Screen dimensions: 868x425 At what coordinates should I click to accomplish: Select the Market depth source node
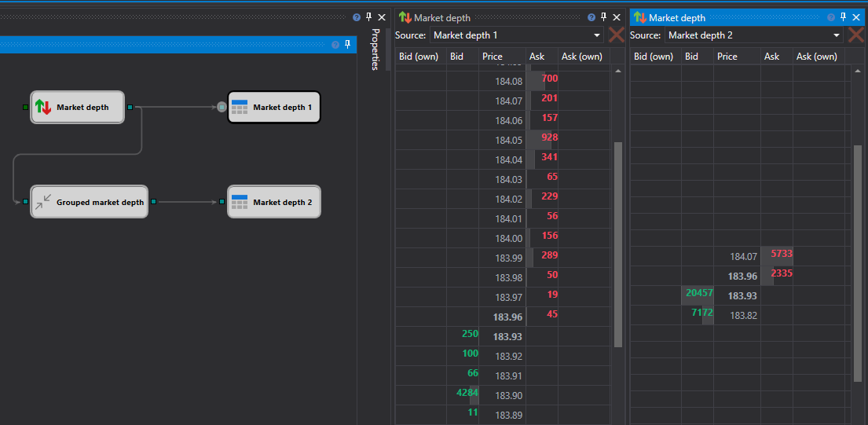click(x=77, y=108)
